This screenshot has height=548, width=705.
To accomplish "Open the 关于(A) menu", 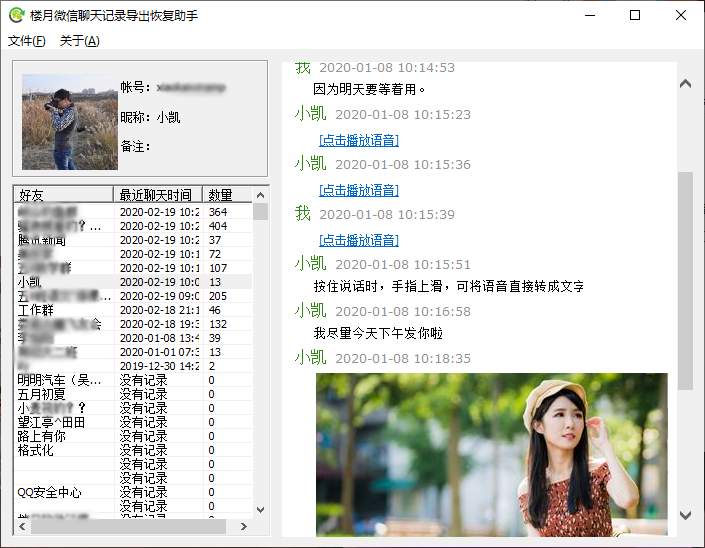I will coord(80,41).
